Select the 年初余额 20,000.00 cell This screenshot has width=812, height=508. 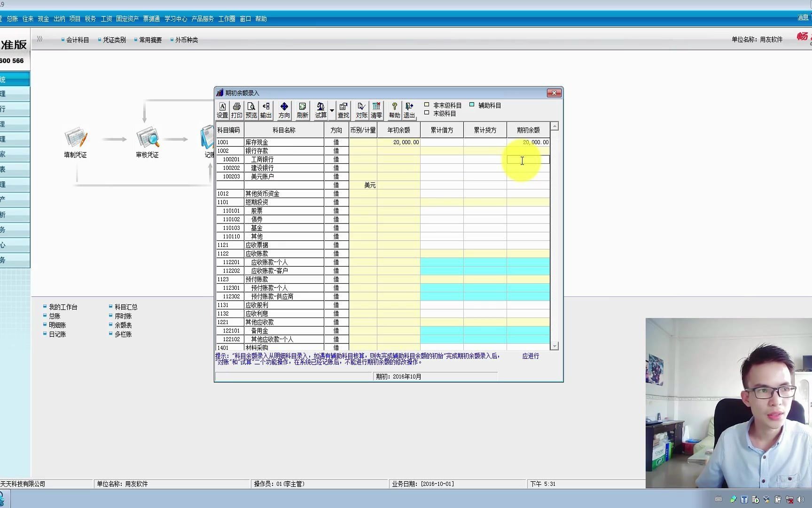[398, 142]
